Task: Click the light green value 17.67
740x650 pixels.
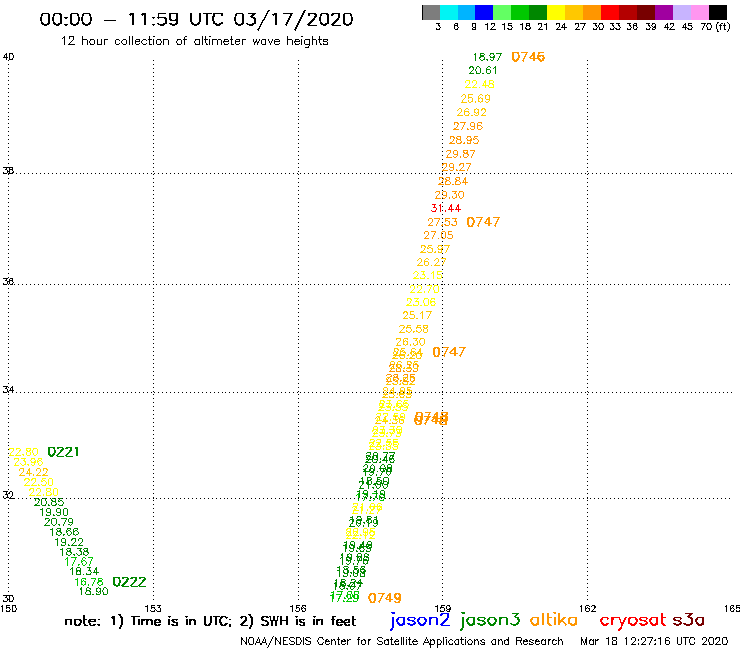Action: coord(79,562)
